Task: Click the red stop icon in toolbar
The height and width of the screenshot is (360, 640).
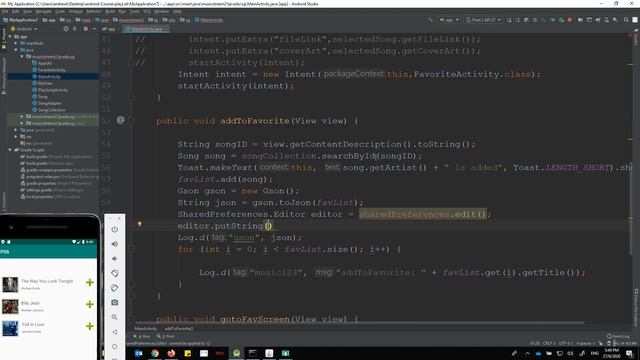Action: click(x=570, y=20)
